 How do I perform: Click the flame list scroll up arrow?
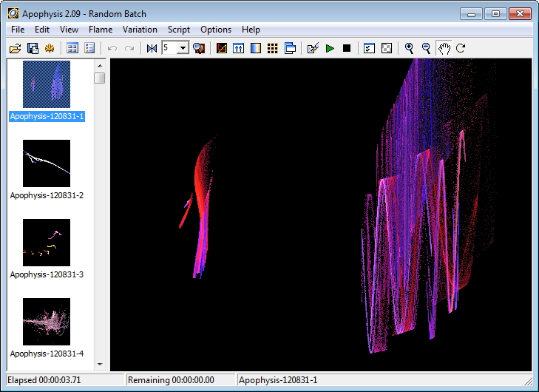coord(100,66)
